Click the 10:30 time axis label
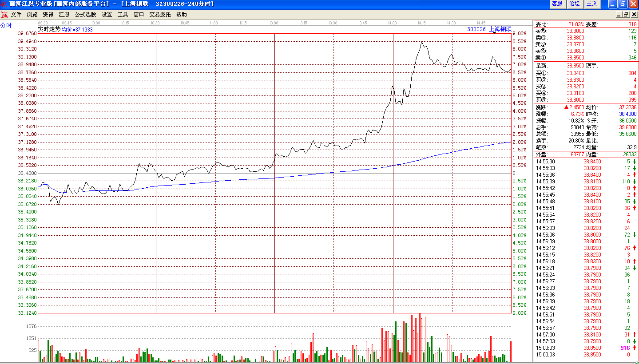This screenshot has height=364, width=639. tap(155, 23)
